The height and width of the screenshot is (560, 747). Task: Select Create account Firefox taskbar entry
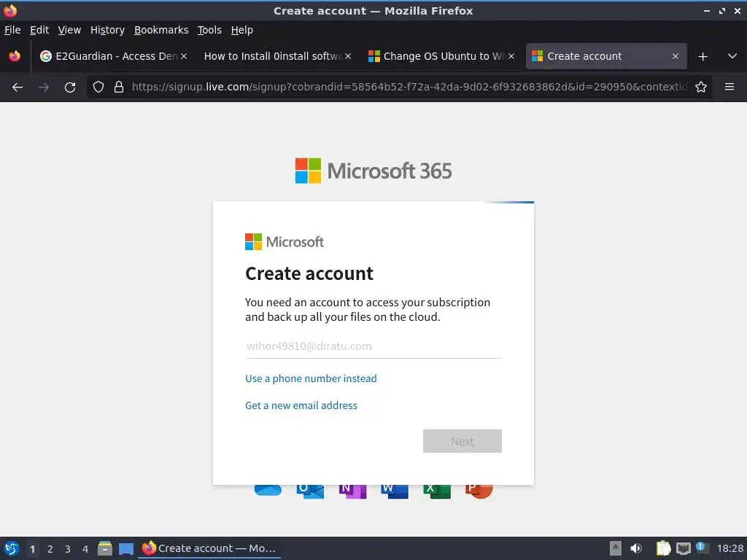click(x=209, y=548)
